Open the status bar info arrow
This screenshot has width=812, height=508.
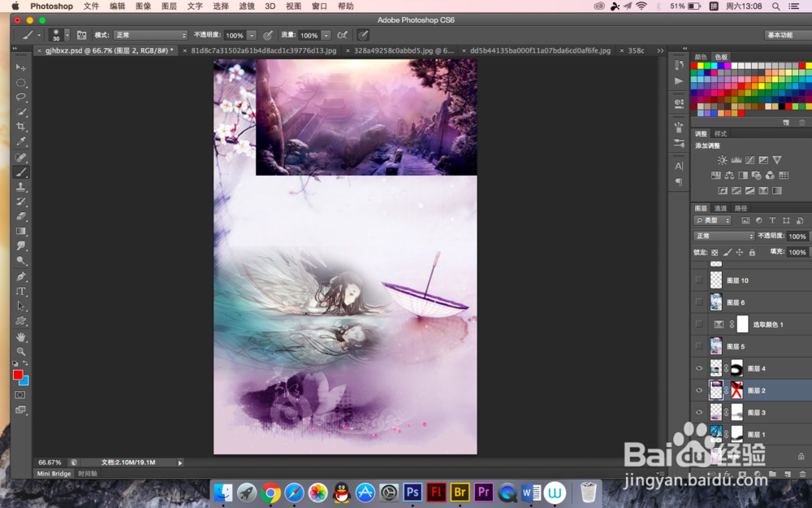[x=179, y=462]
